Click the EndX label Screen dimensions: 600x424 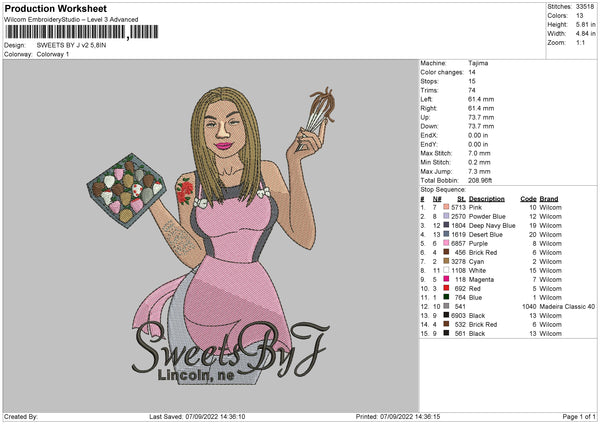429,135
